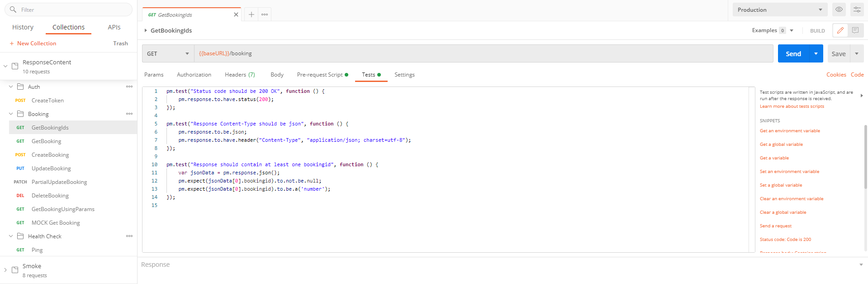Open the Authorization tab

[194, 75]
